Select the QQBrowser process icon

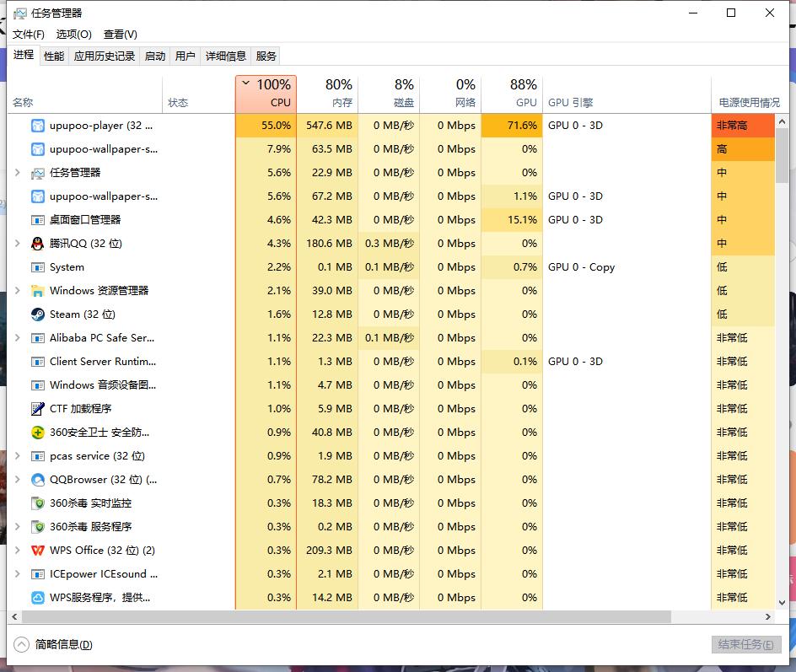(x=38, y=480)
